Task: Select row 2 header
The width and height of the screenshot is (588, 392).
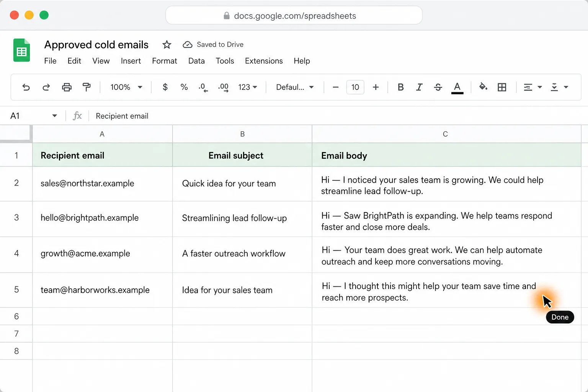Action: pos(16,183)
